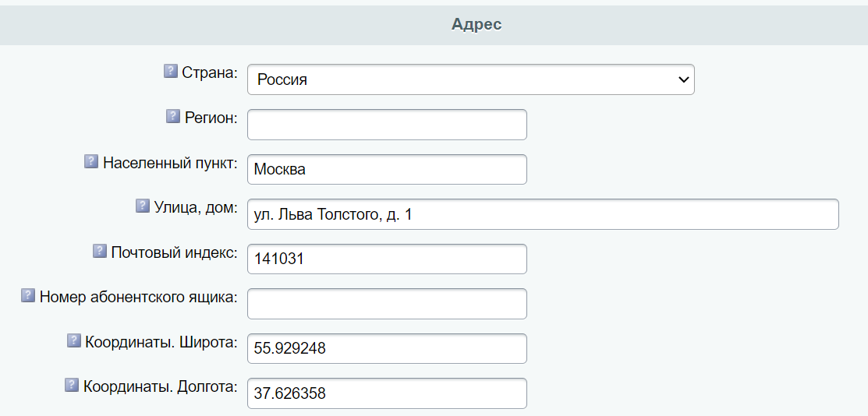The width and height of the screenshot is (868, 416).
Task: Open the Страна dropdown showing Россия
Action: tap(470, 79)
